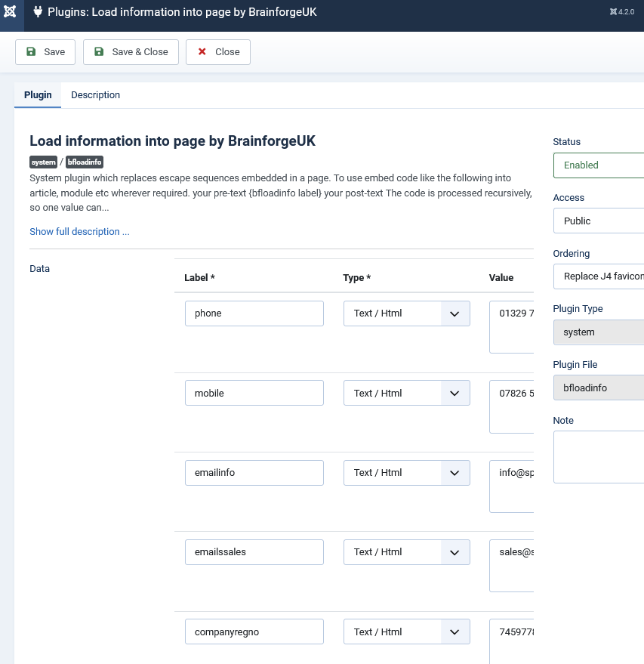Click the Joomla 4.2.0 version badge
Image resolution: width=644 pixels, height=664 pixels.
tap(621, 12)
